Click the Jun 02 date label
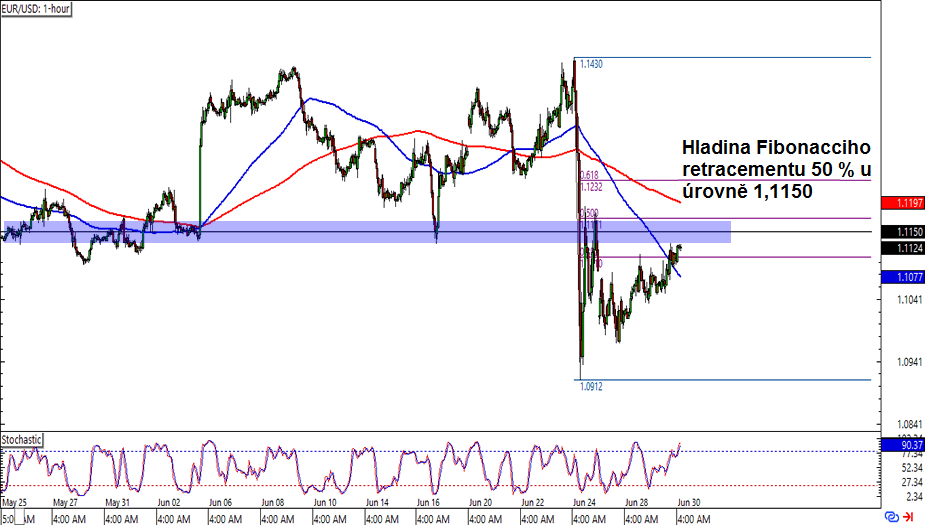The height and width of the screenshot is (525, 925). click(169, 503)
